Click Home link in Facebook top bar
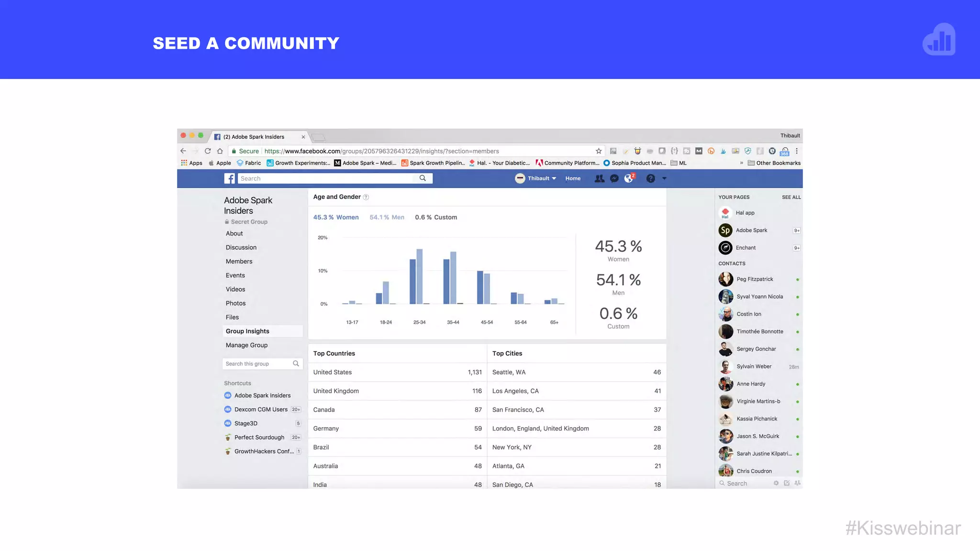Viewport: 980px width, 551px height. 573,178
